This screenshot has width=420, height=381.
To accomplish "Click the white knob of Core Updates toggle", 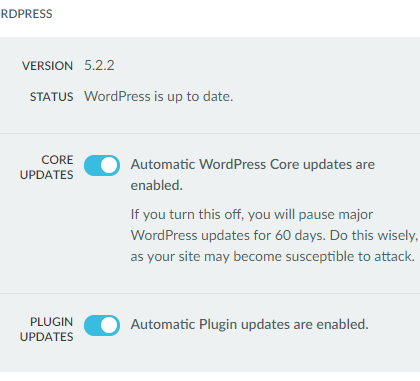I will pyautogui.click(x=109, y=165).
